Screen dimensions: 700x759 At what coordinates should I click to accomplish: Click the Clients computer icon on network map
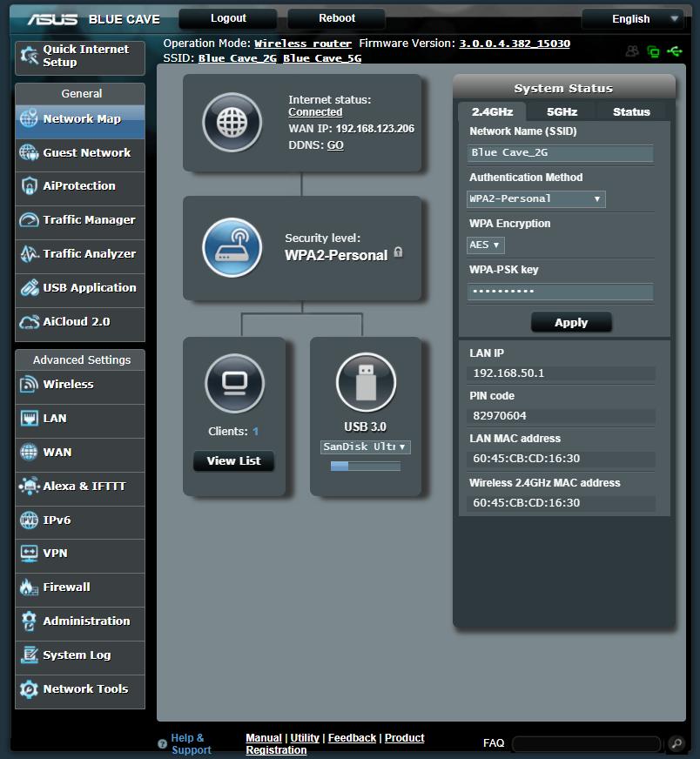(235, 383)
